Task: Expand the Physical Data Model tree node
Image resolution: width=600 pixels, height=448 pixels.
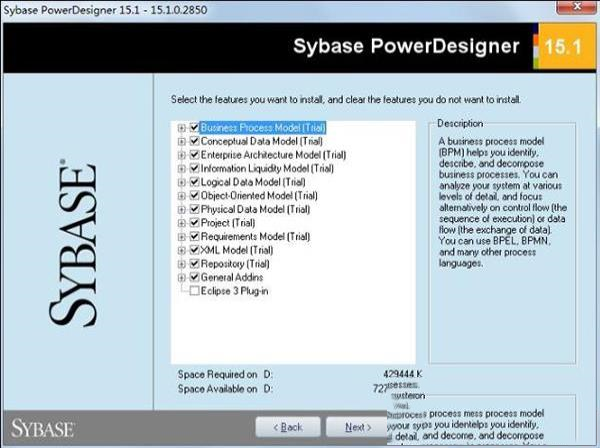Action: [x=182, y=210]
